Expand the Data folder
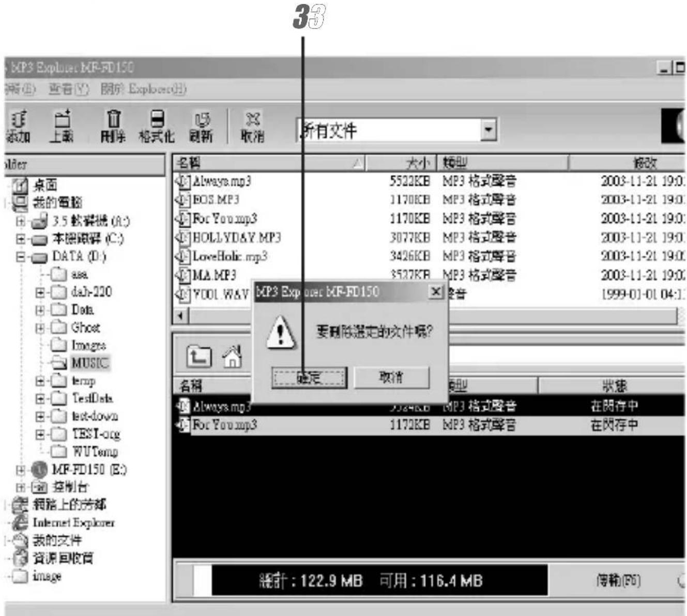This screenshot has width=687, height=616. (x=40, y=311)
